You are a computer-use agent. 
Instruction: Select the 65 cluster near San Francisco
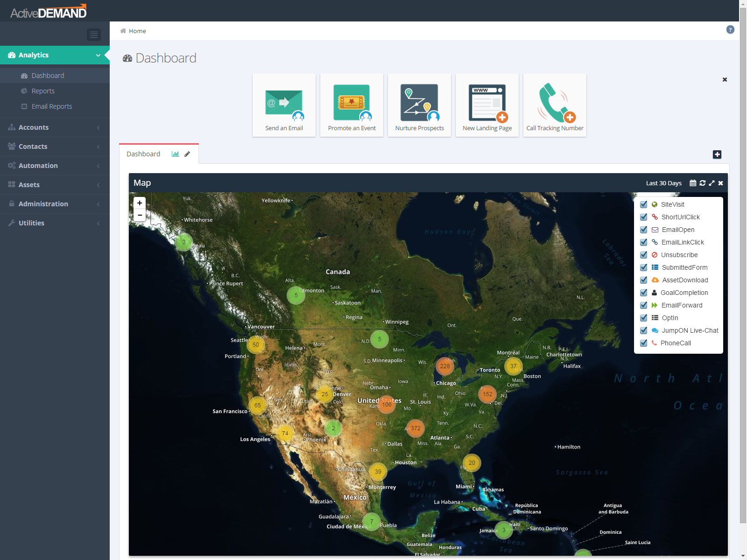(257, 406)
